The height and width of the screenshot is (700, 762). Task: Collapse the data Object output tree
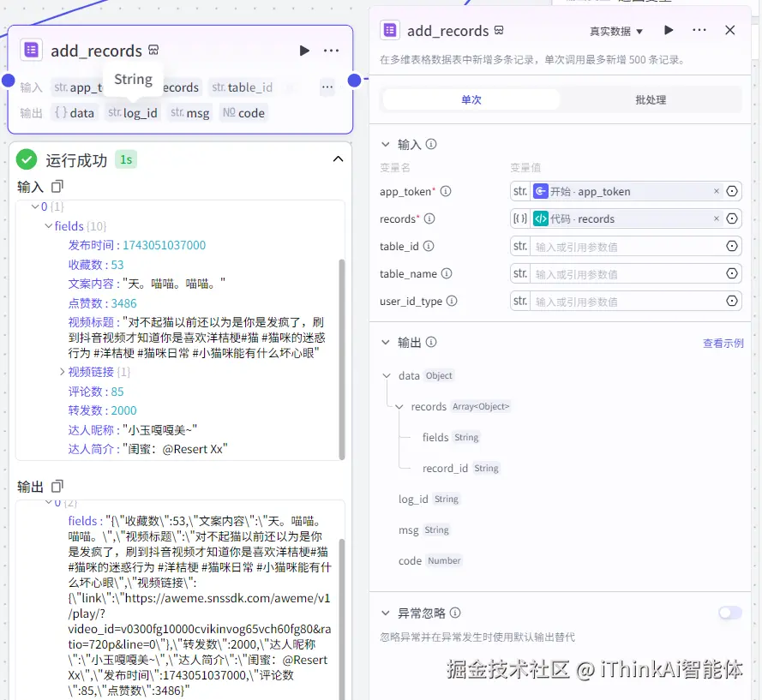pyautogui.click(x=387, y=375)
